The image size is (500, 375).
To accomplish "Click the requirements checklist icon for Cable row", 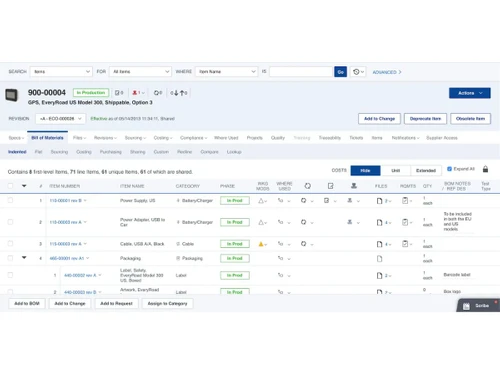I will click(405, 244).
